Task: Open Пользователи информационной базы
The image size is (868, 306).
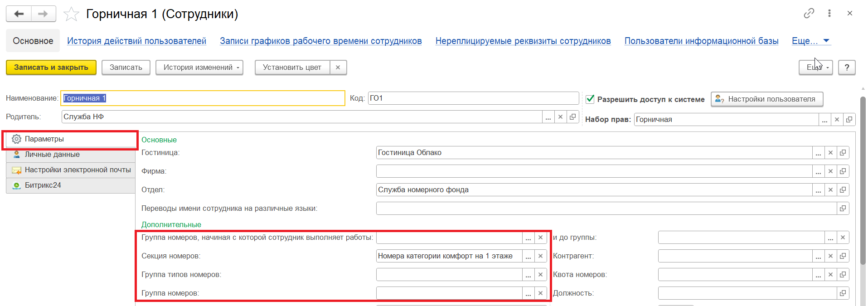Action: click(701, 41)
